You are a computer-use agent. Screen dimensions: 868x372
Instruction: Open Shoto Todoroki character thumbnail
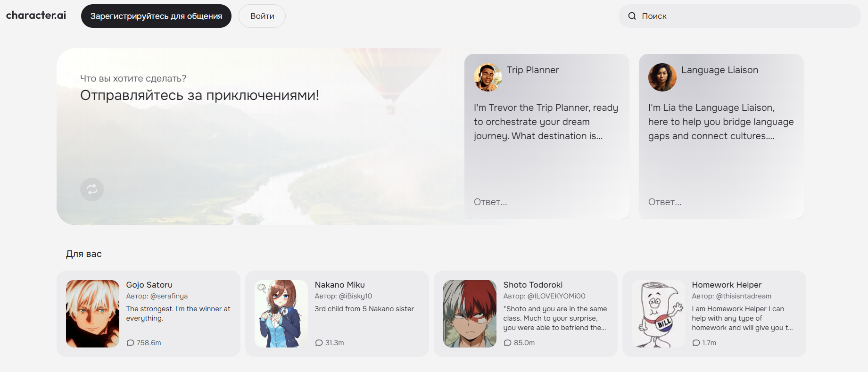click(x=470, y=314)
